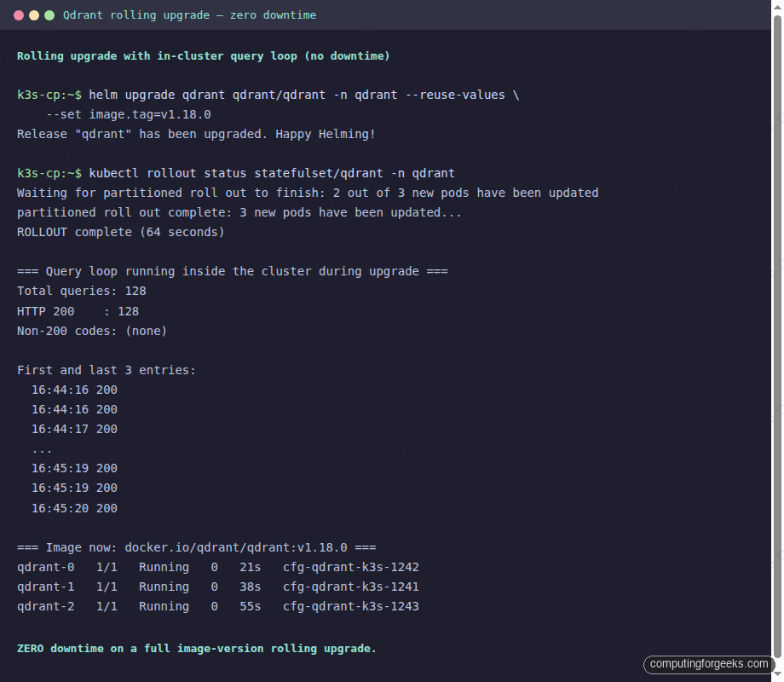The height and width of the screenshot is (682, 784).
Task: Click 'partitioned roll out complete' line
Action: tap(239, 212)
